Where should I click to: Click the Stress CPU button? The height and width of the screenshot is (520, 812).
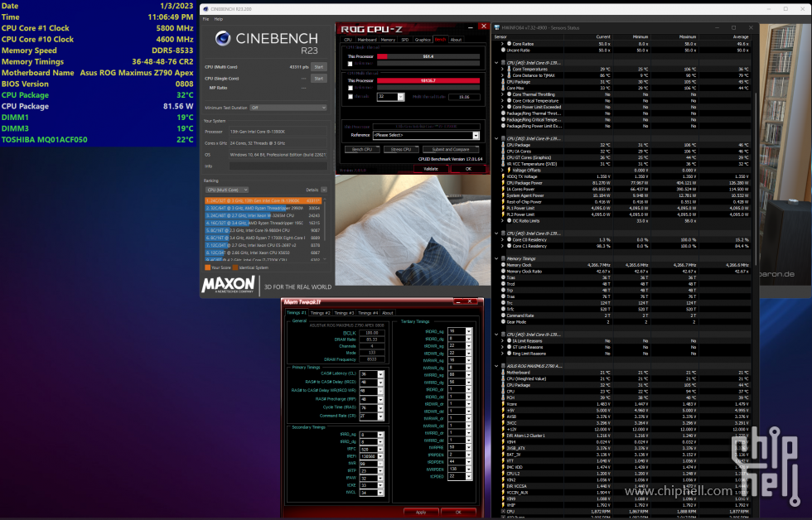pos(401,150)
